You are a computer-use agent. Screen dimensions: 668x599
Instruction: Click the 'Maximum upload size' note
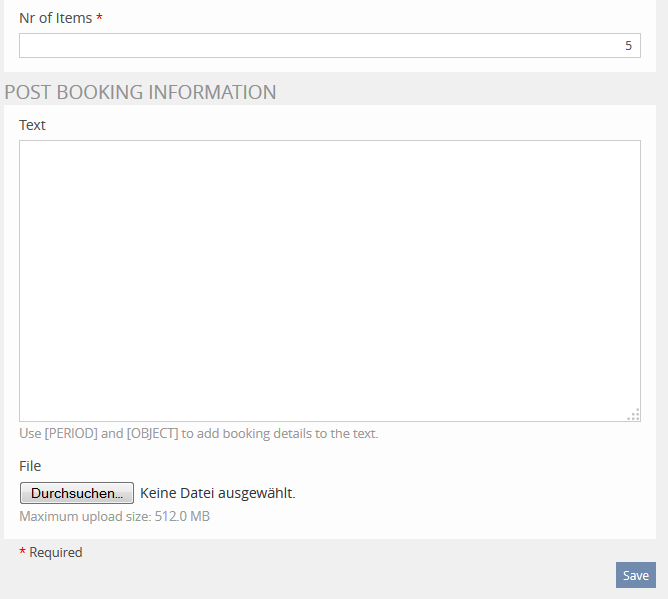[86, 517]
